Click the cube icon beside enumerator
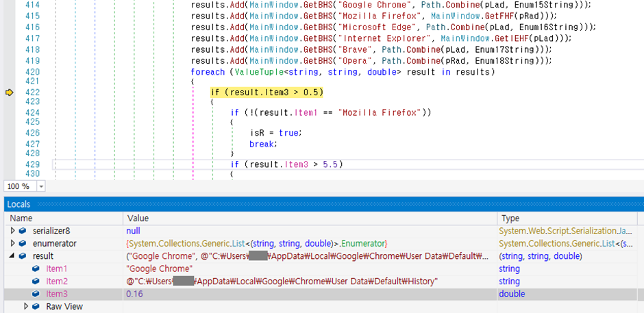The height and width of the screenshot is (313, 644). pos(23,244)
